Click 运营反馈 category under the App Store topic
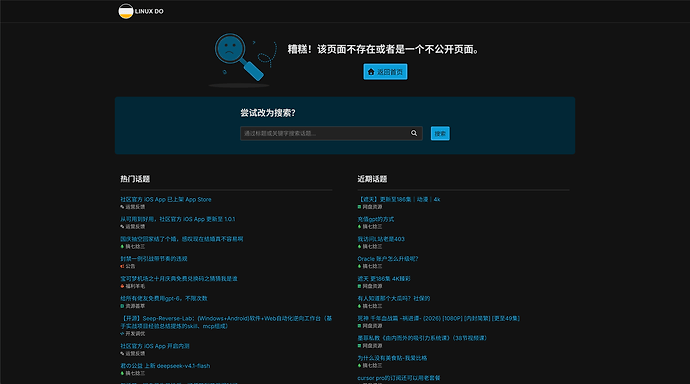The height and width of the screenshot is (384, 690). tap(132, 207)
